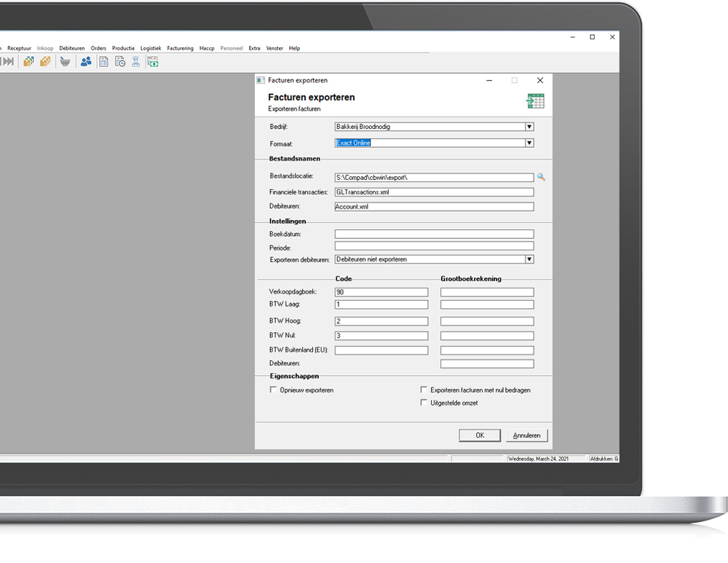Open the mortar bowl recipe icon
This screenshot has height=563, width=728.
[65, 61]
